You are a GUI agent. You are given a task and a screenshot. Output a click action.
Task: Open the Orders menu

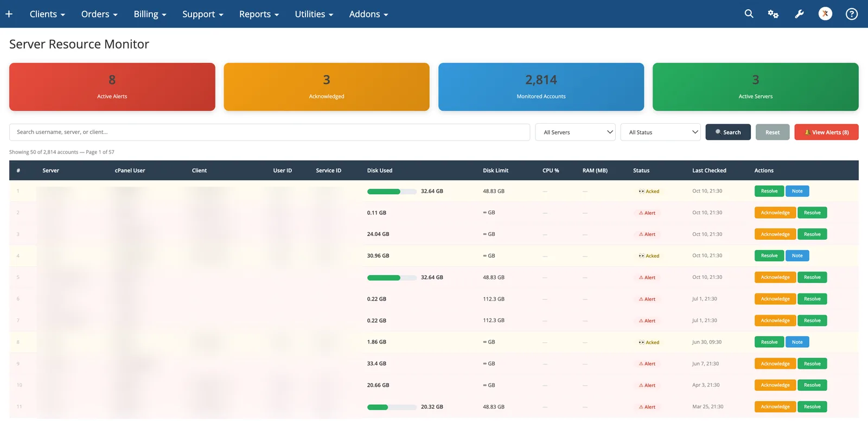click(99, 14)
